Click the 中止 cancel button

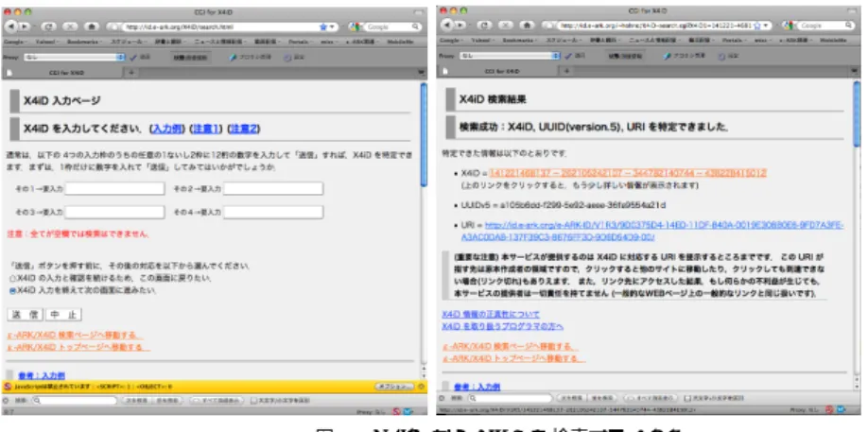pos(63,315)
